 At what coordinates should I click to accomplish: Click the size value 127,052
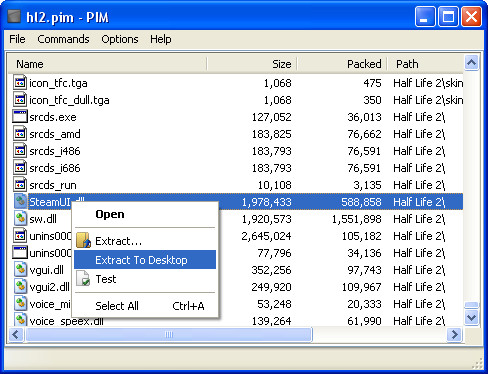pyautogui.click(x=271, y=117)
